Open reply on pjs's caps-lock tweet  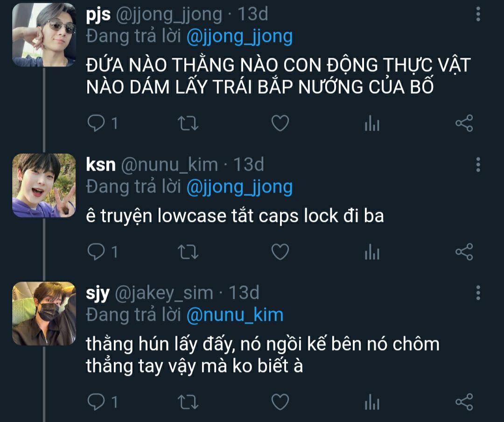coord(96,123)
